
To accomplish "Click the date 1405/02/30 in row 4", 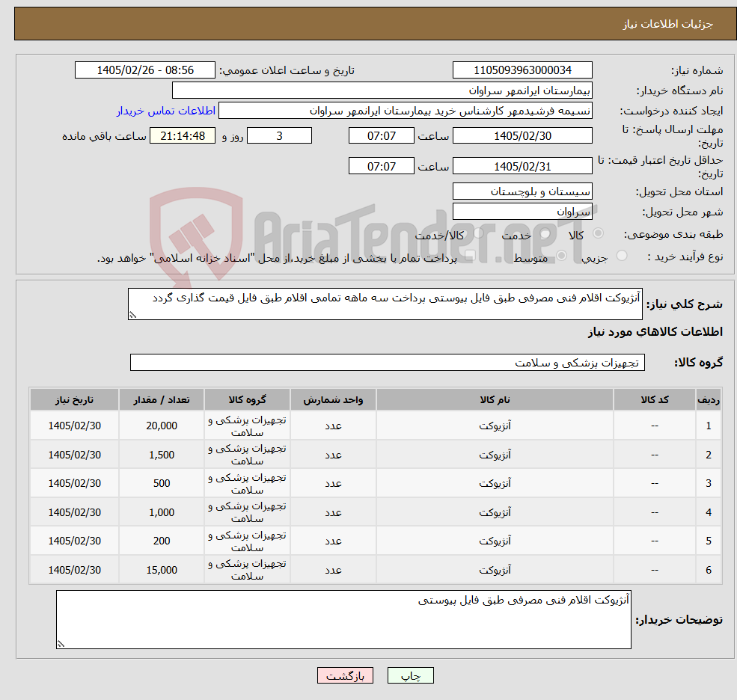I will (x=74, y=512).
